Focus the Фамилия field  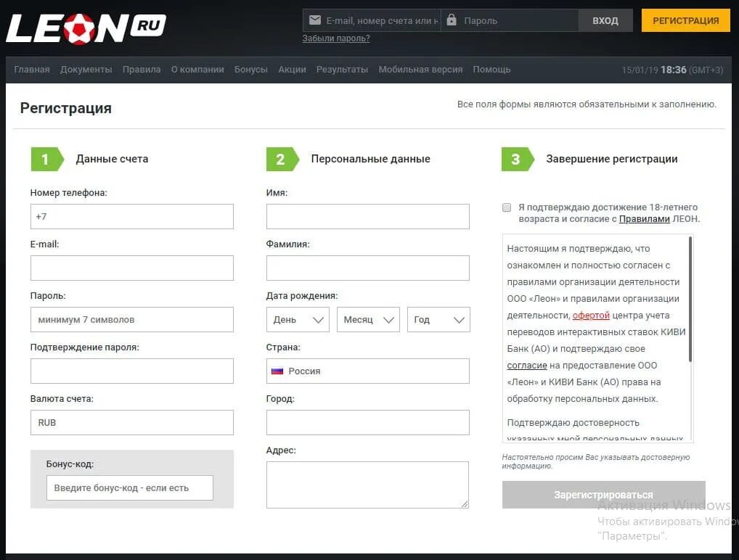click(367, 268)
